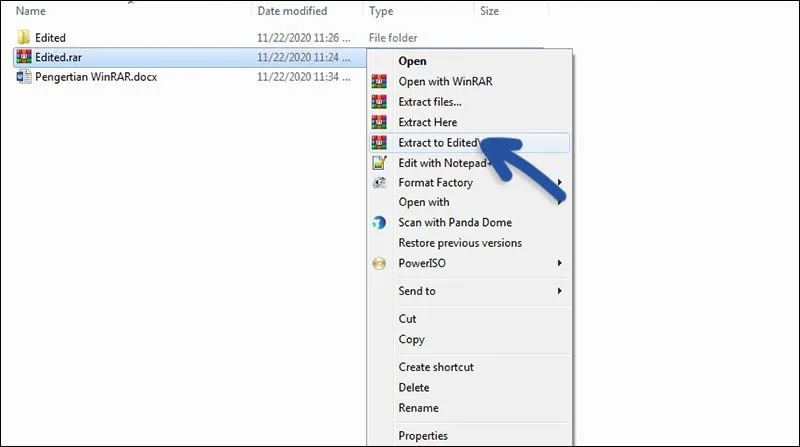Choose Open in the context menu
800x447 pixels.
[x=469, y=61]
